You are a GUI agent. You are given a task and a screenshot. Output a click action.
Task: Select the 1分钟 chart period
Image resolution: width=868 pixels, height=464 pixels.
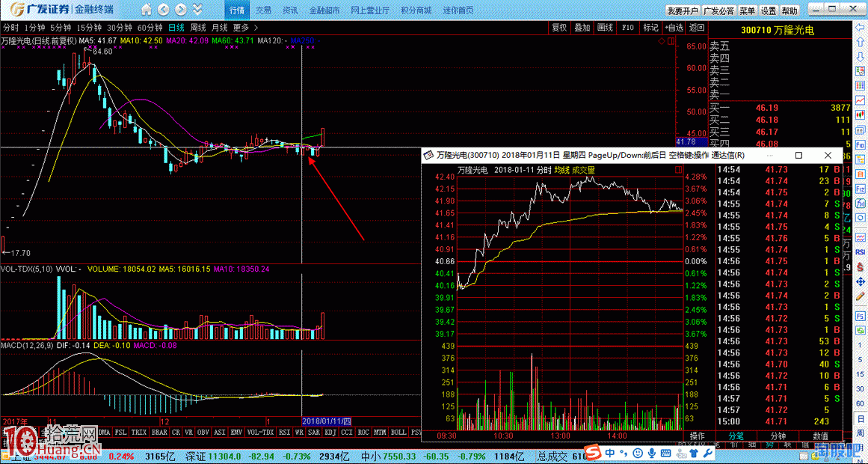click(34, 27)
